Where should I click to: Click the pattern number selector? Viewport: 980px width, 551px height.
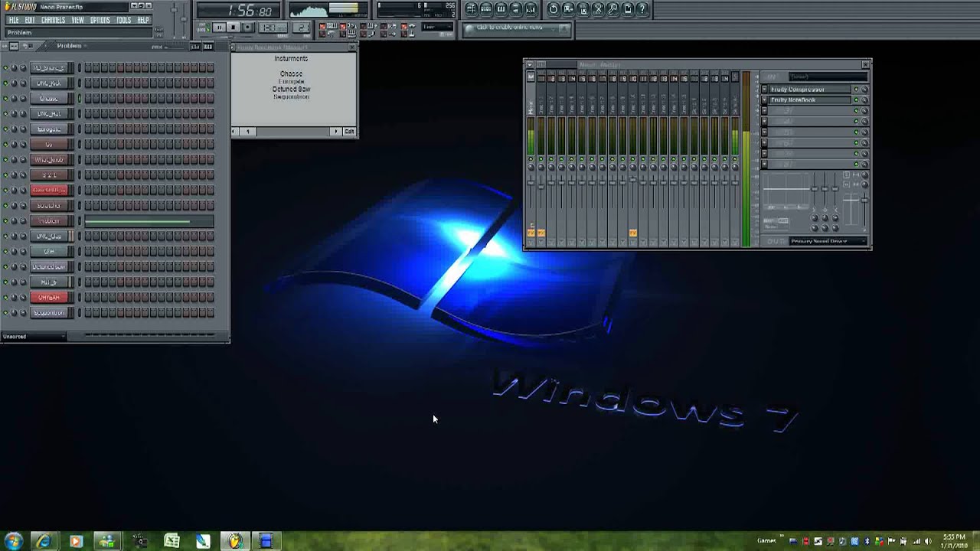pos(302,28)
